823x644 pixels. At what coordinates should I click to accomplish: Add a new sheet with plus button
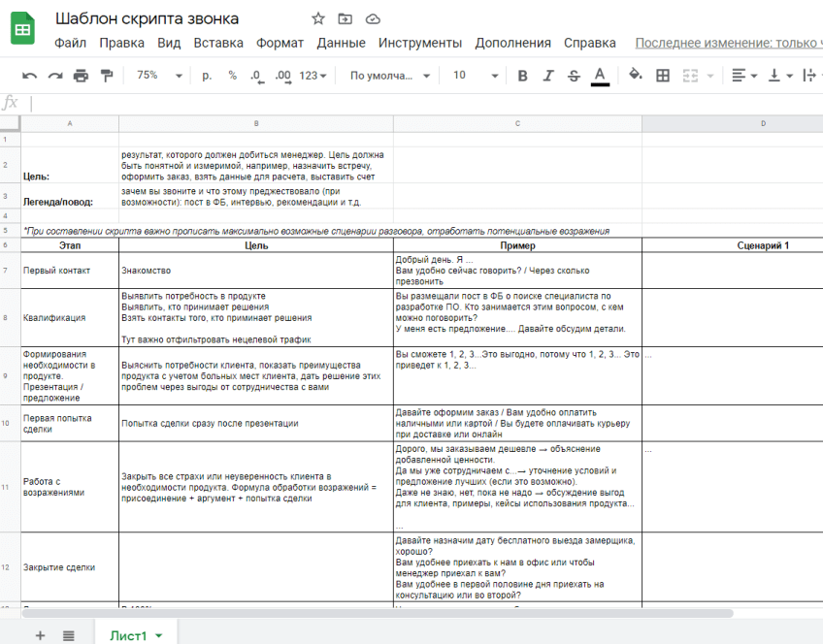[40, 635]
